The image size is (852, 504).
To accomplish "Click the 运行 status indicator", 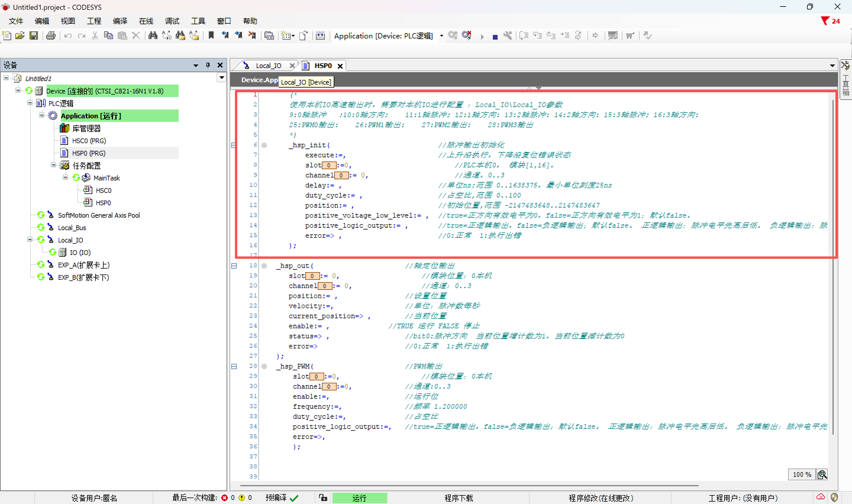I will tap(359, 498).
